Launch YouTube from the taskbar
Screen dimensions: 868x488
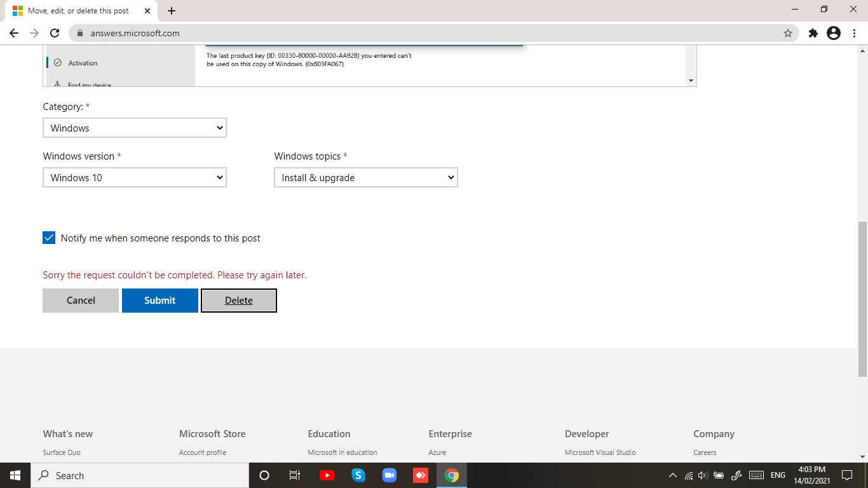pos(327,475)
